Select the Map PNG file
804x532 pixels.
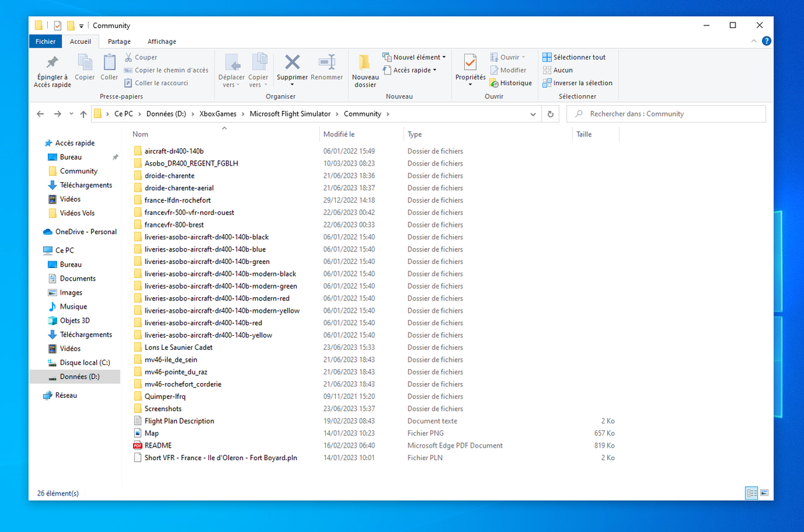[152, 434]
